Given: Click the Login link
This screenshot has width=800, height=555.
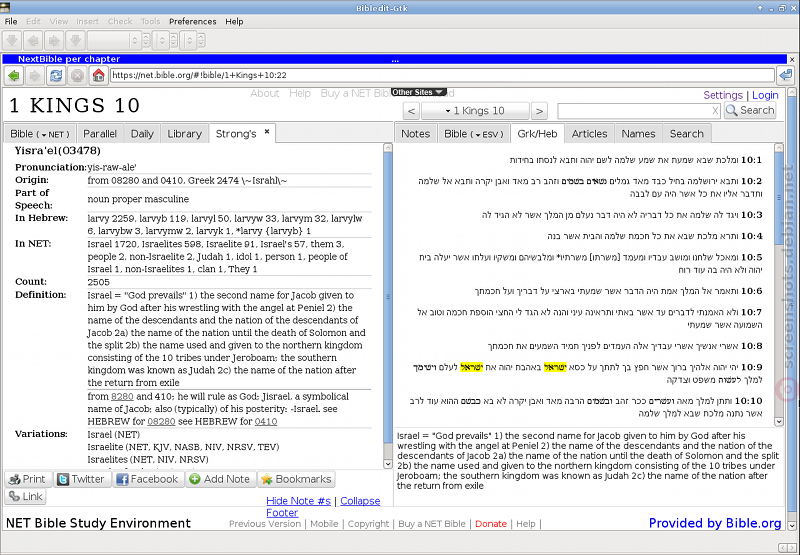Looking at the screenshot, I should tap(765, 95).
